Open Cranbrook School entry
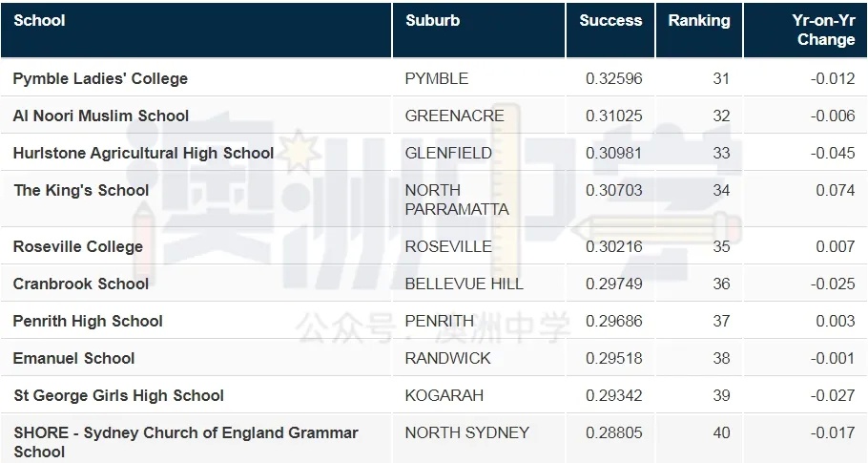Screen dimensions: 868x463 [81, 284]
